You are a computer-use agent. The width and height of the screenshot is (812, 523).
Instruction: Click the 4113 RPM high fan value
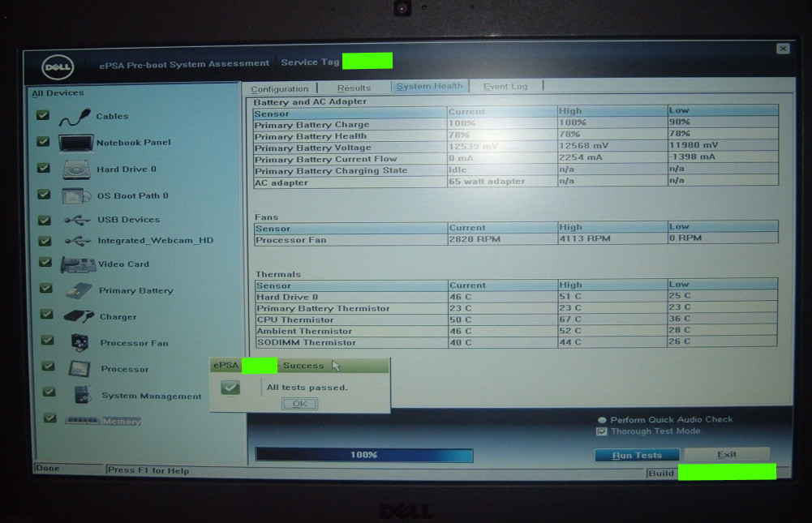click(x=585, y=238)
